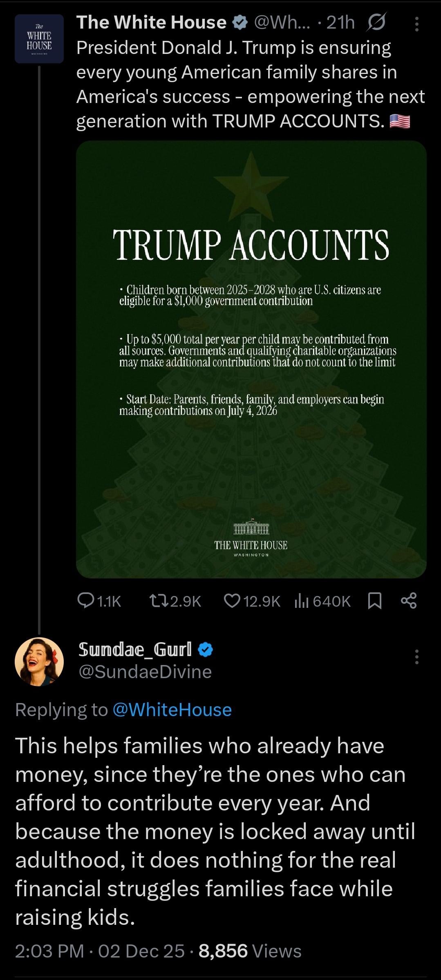Screen dimensions: 441x980
Task: Open more options for White House tweet
Action: (x=416, y=24)
